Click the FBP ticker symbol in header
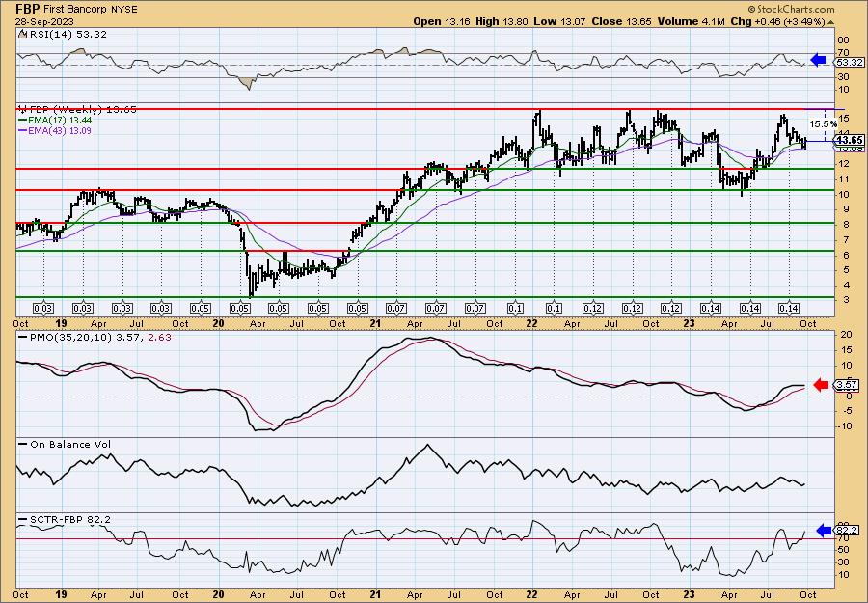The height and width of the screenshot is (603, 868). (26, 10)
